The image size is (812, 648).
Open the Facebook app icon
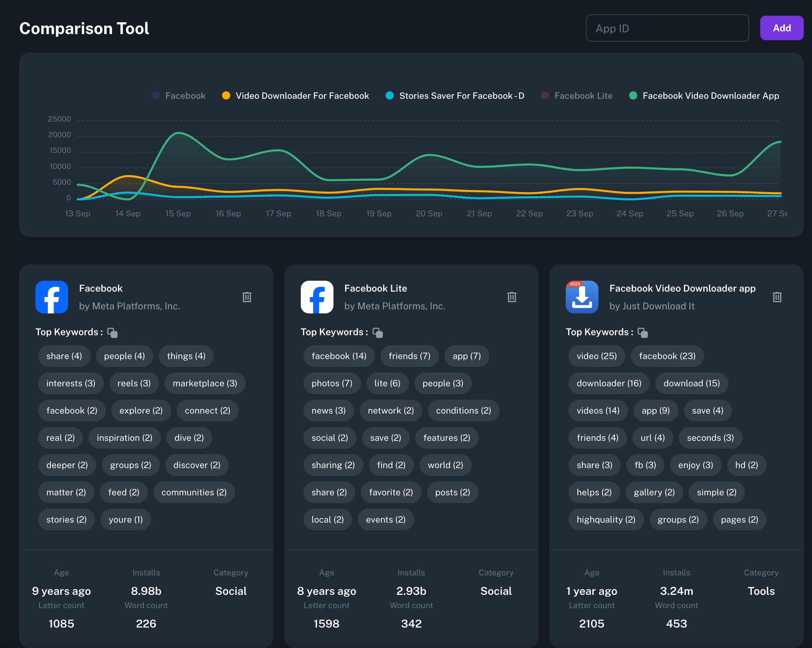click(x=51, y=297)
